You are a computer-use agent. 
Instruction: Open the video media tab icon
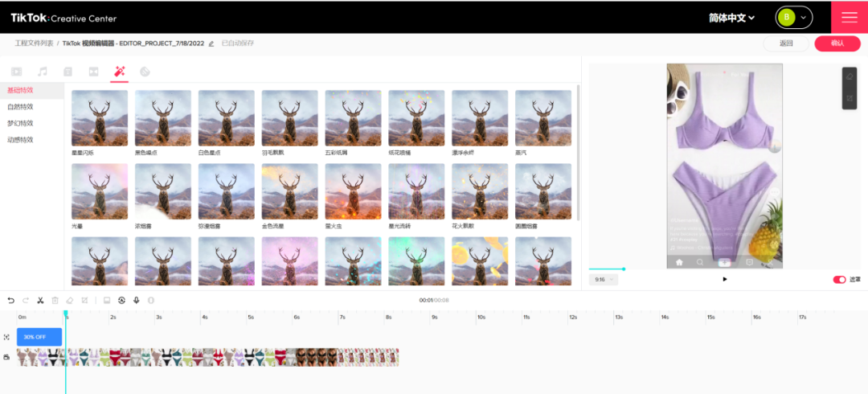(17, 72)
